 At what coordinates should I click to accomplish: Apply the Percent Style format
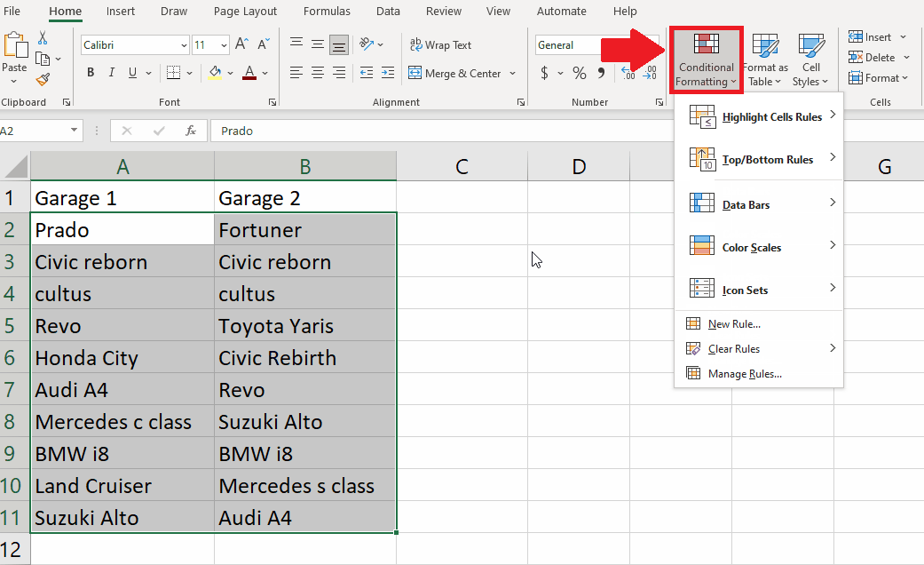578,74
